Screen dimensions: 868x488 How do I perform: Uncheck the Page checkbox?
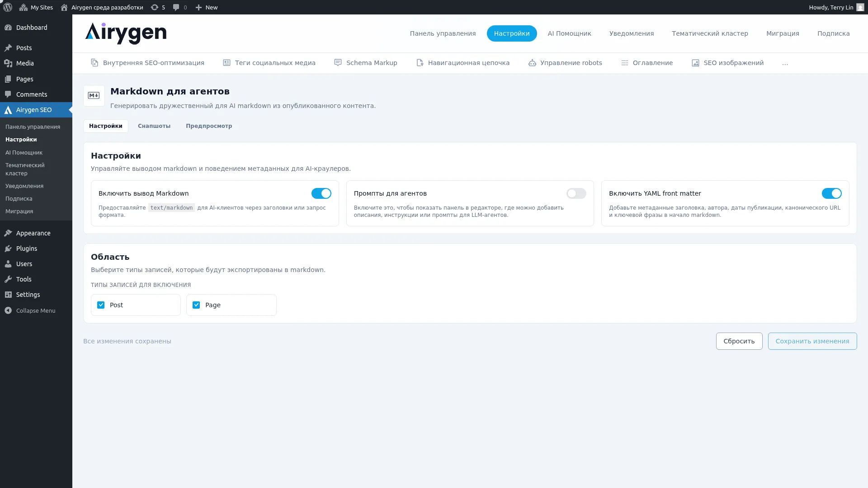(196, 305)
